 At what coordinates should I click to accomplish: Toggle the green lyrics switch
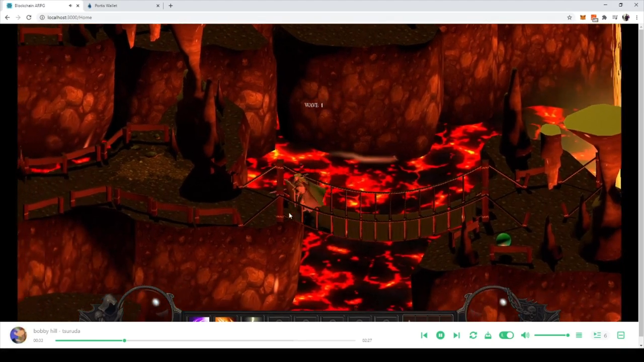click(506, 335)
